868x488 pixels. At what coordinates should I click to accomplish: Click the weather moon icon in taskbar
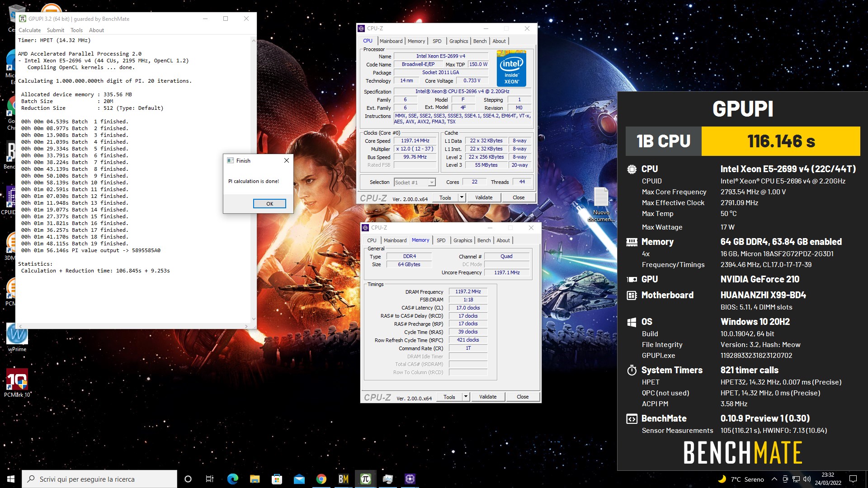click(x=722, y=479)
